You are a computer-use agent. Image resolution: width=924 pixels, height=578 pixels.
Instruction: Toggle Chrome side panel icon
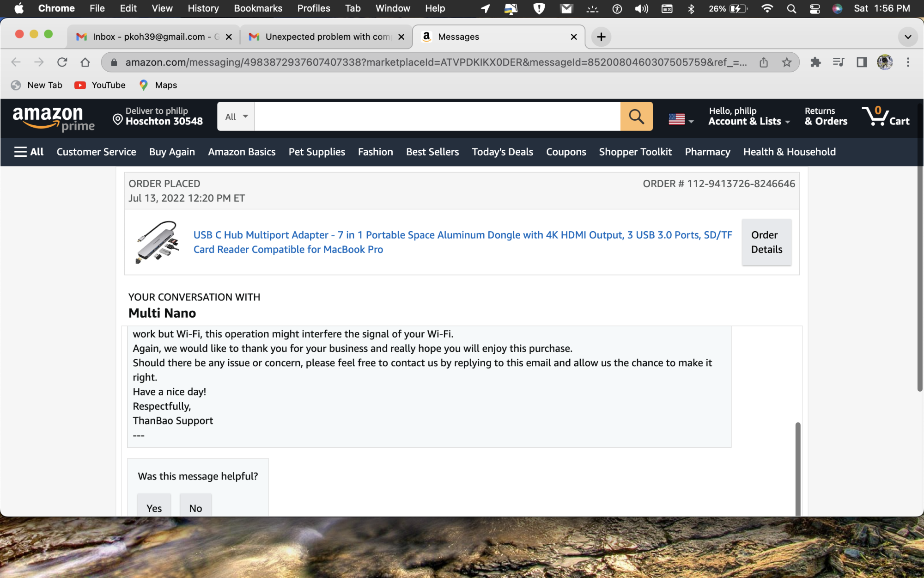pos(862,62)
